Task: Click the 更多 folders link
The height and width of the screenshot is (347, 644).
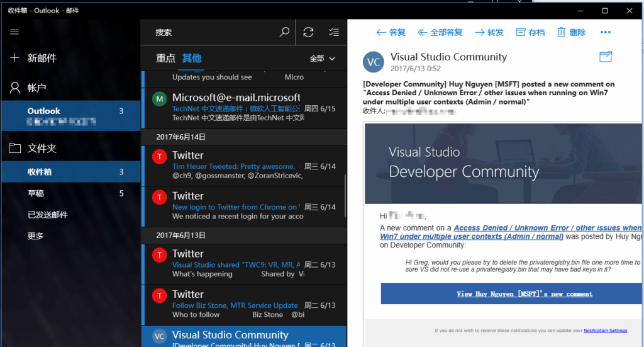Action: tap(36, 236)
